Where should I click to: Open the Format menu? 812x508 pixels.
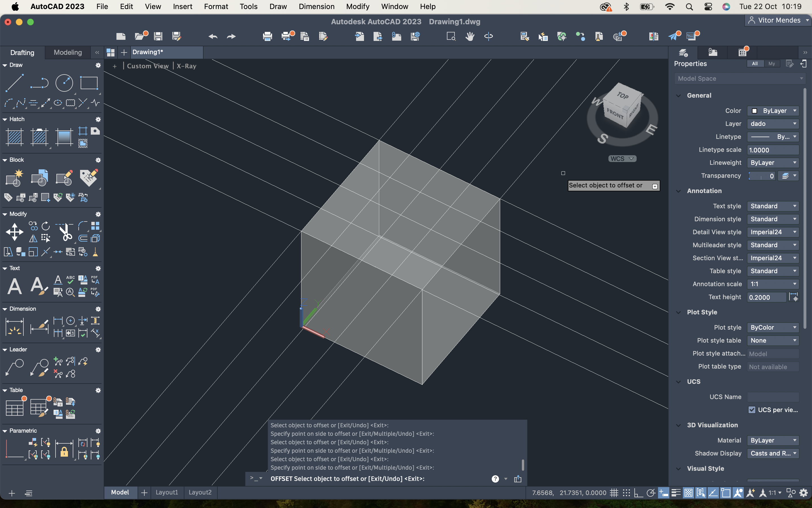(x=216, y=6)
